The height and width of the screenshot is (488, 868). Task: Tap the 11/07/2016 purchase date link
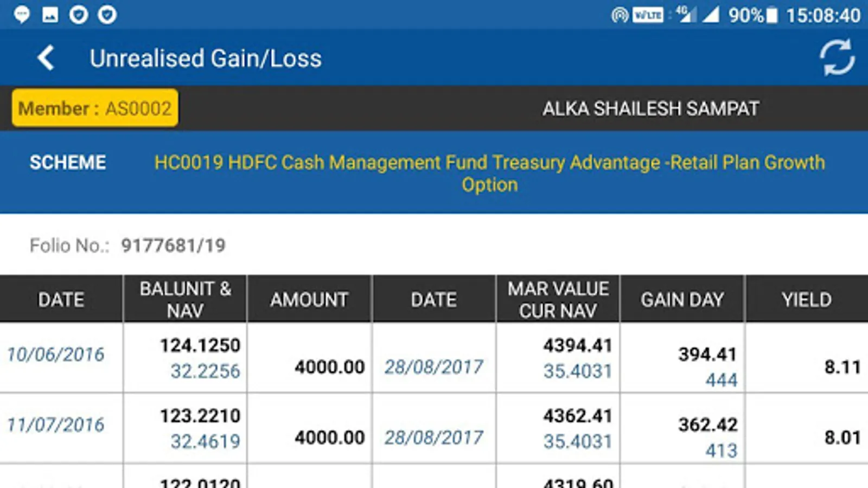pos(55,425)
